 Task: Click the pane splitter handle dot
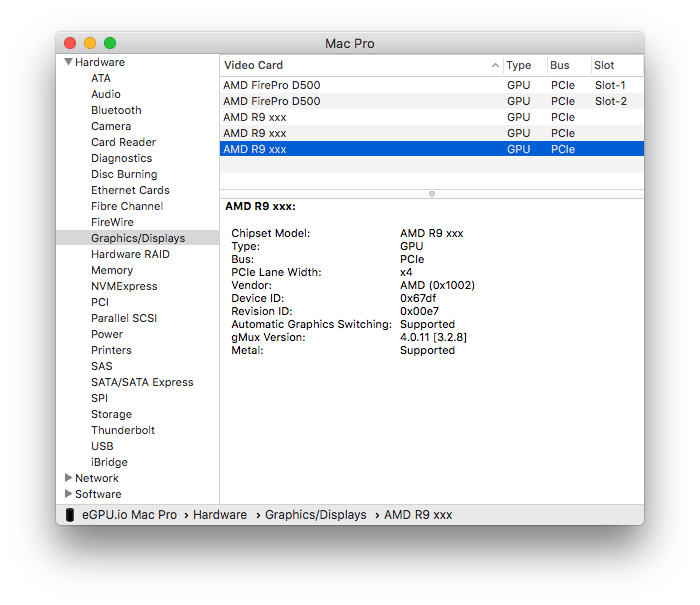(x=432, y=194)
